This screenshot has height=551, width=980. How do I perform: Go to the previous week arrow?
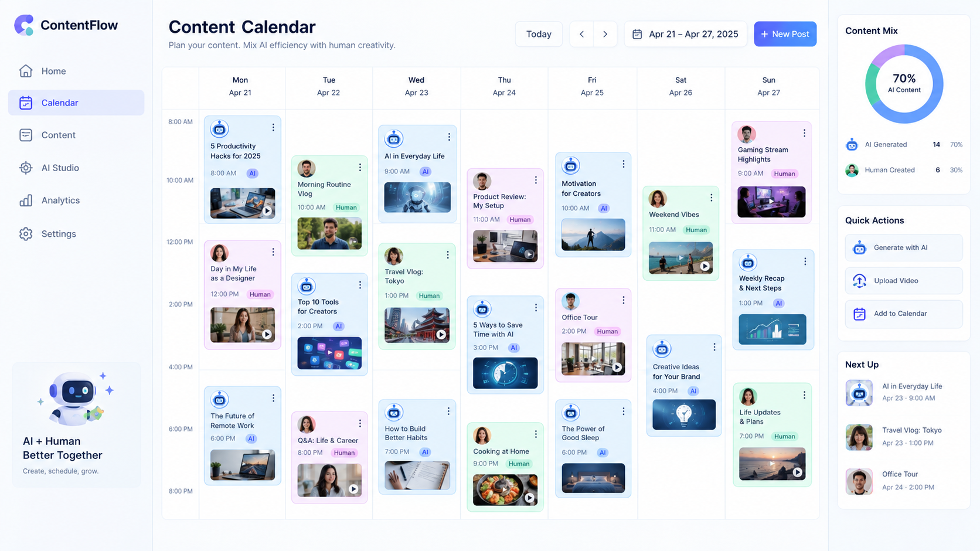pos(581,34)
